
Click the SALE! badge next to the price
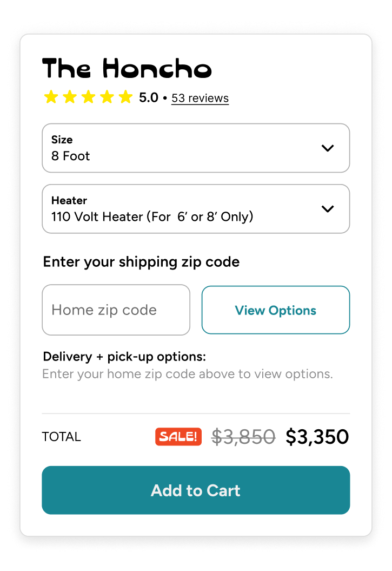(x=178, y=436)
